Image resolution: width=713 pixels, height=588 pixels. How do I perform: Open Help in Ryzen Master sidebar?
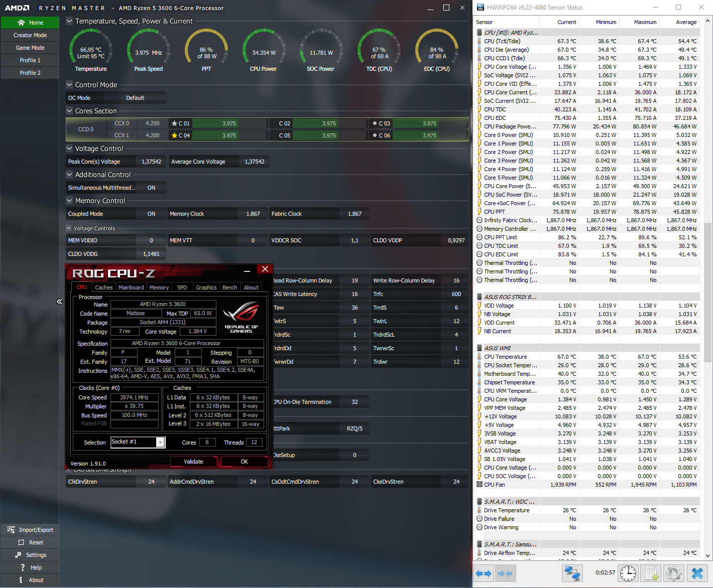pyautogui.click(x=30, y=567)
